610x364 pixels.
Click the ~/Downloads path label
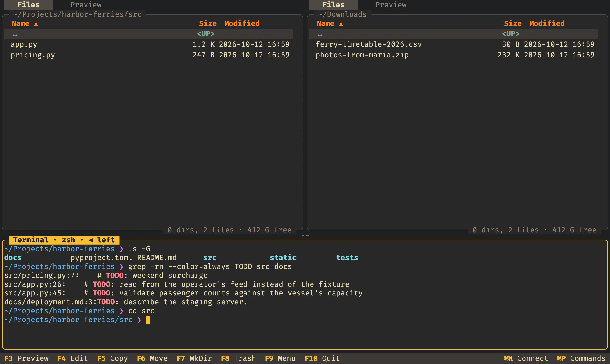[x=342, y=14]
